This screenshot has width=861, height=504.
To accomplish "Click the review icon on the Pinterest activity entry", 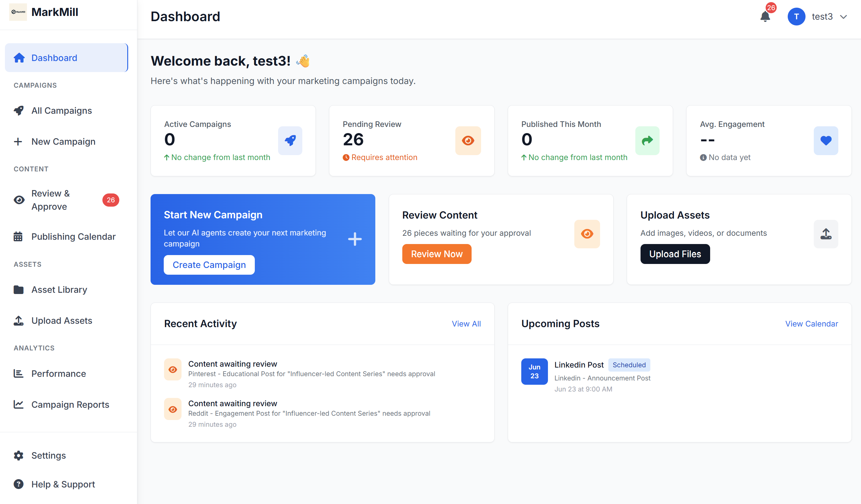I will tap(173, 369).
